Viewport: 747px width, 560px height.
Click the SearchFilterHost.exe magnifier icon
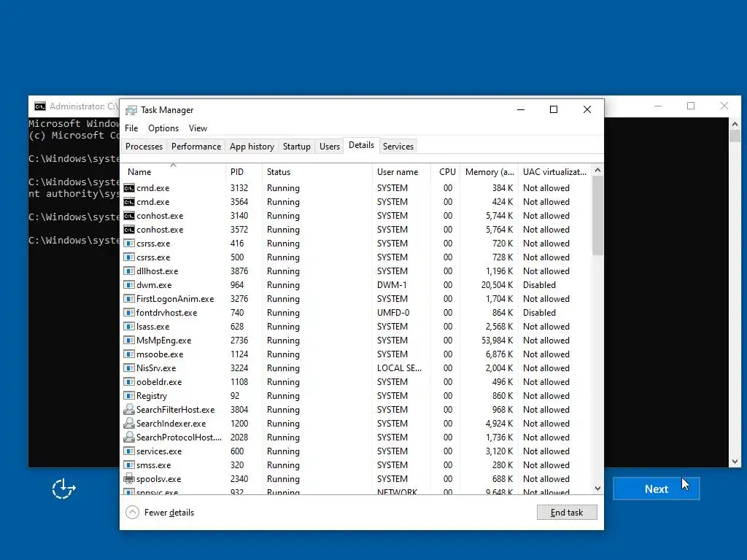128,409
